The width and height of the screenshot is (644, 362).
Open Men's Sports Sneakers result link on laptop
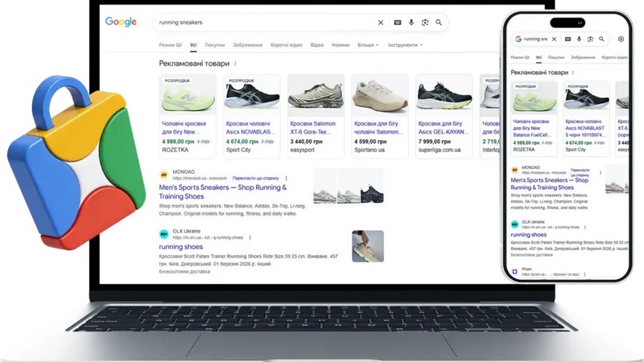coord(223,191)
